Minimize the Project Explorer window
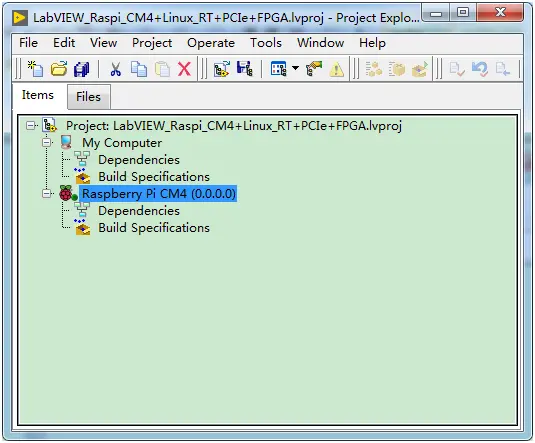 coord(436,13)
